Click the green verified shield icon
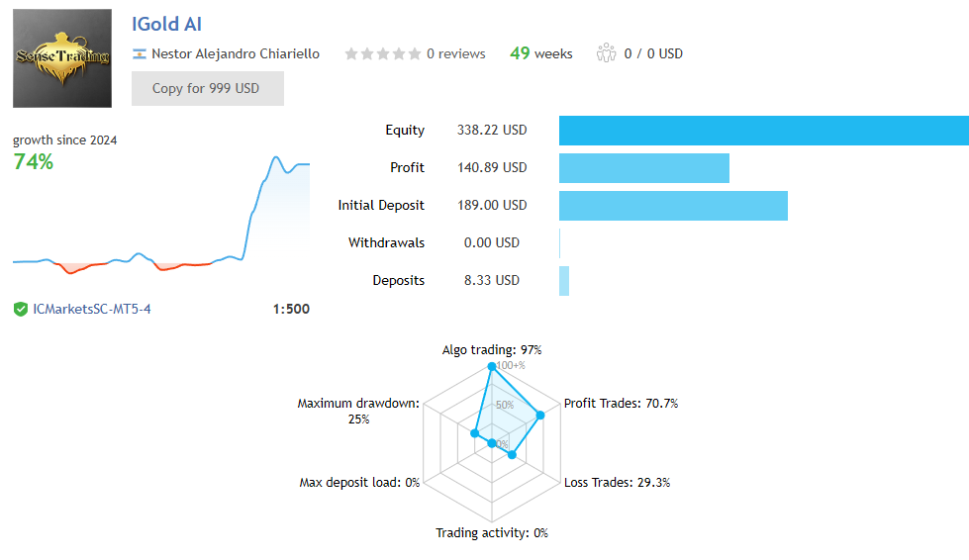Screen dimensions: 969x560 [20, 309]
